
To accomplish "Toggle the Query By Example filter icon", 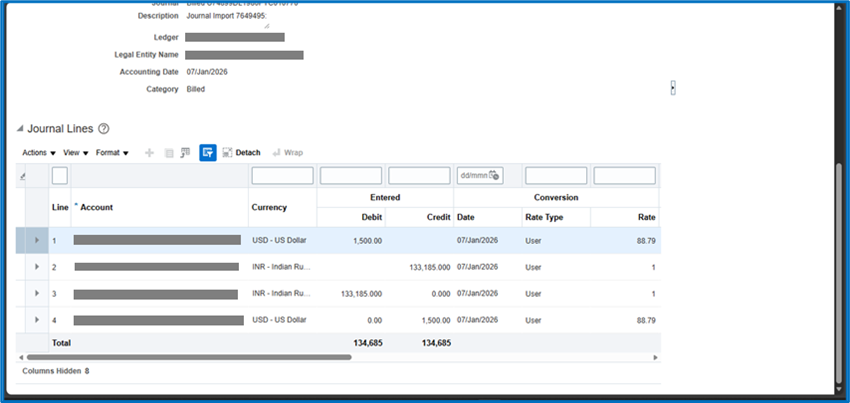I will point(208,153).
